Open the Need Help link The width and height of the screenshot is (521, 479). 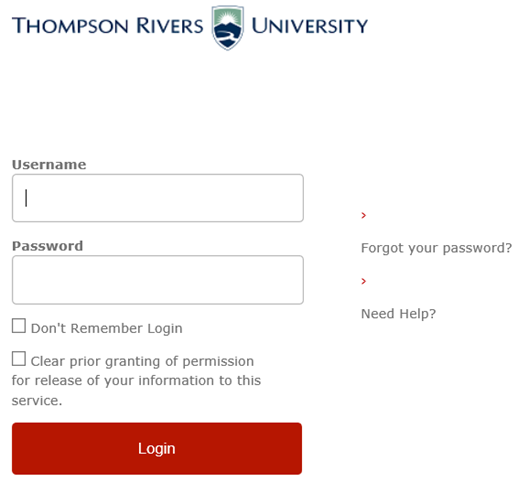[398, 314]
